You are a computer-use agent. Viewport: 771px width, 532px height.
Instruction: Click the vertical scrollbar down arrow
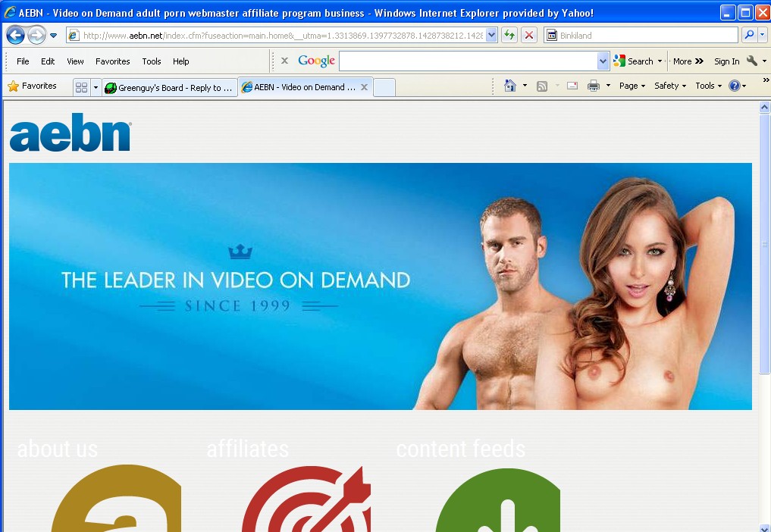tap(764, 527)
